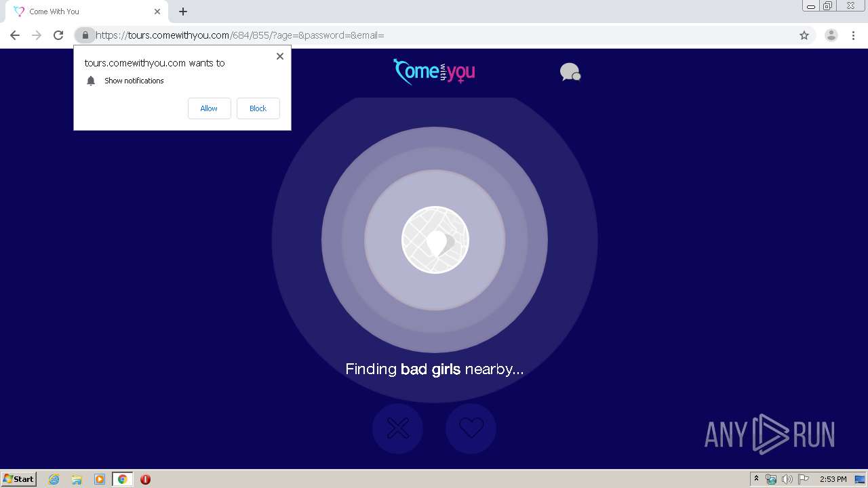Click the bell icon in notification prompt
Viewport: 868px width, 488px height.
(91, 81)
